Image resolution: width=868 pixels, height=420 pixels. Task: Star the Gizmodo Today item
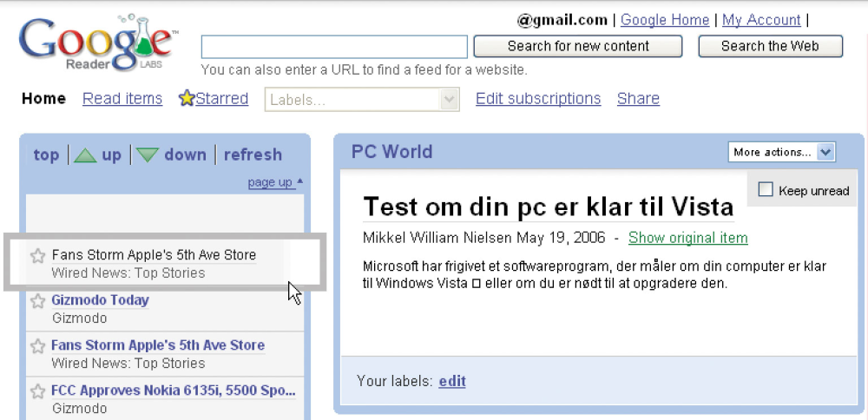tap(37, 301)
